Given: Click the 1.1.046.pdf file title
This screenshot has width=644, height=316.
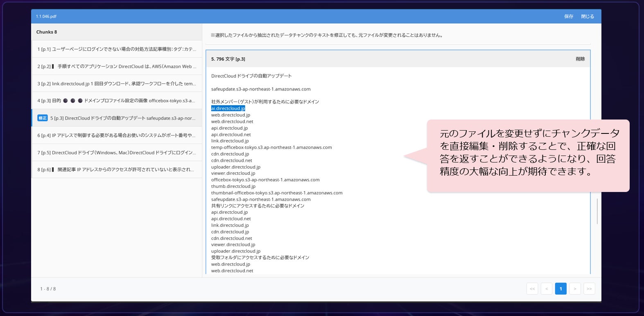Looking at the screenshot, I should [46, 16].
